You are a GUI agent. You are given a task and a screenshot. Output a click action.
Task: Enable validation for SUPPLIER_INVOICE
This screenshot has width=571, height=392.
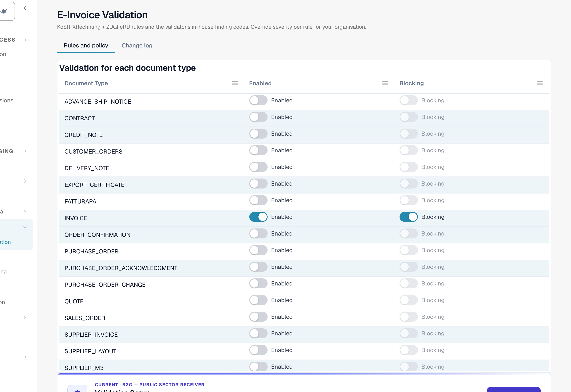click(258, 333)
